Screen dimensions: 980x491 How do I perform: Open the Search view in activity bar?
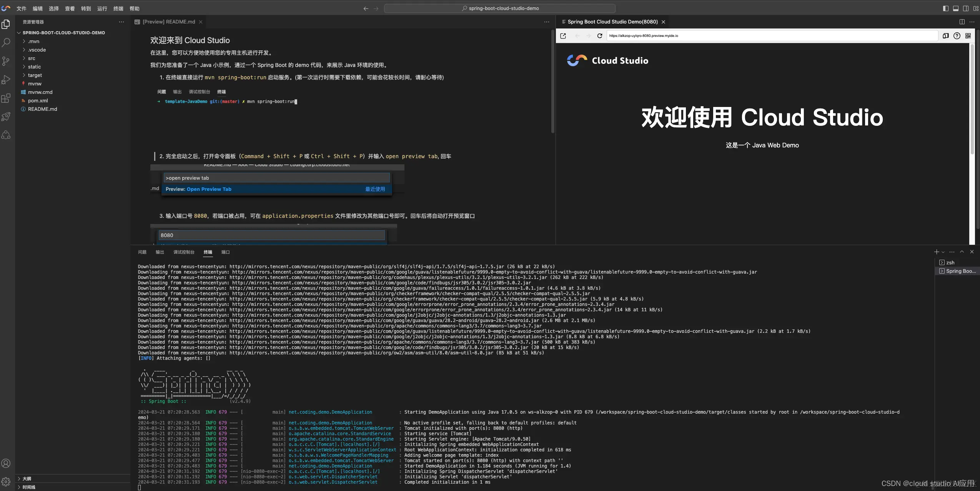click(6, 42)
